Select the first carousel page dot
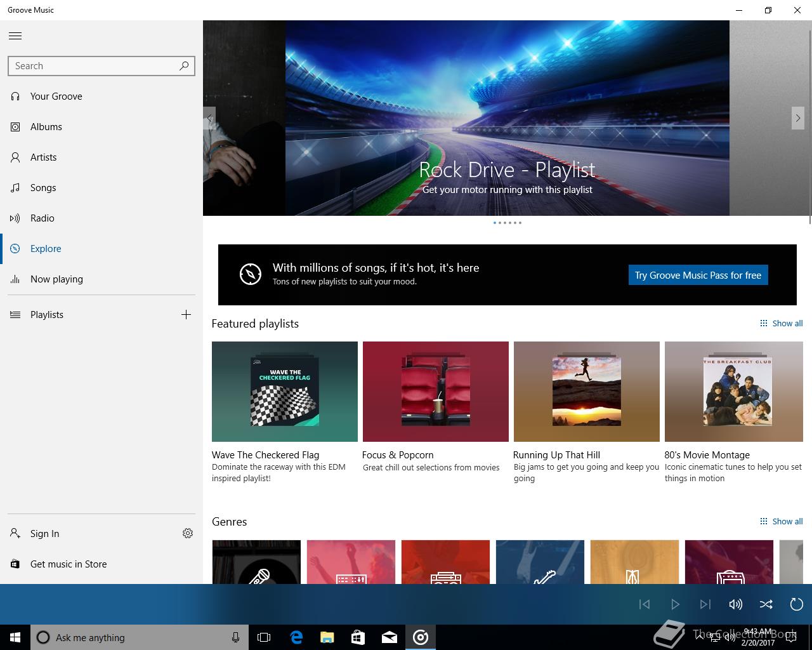 (495, 223)
